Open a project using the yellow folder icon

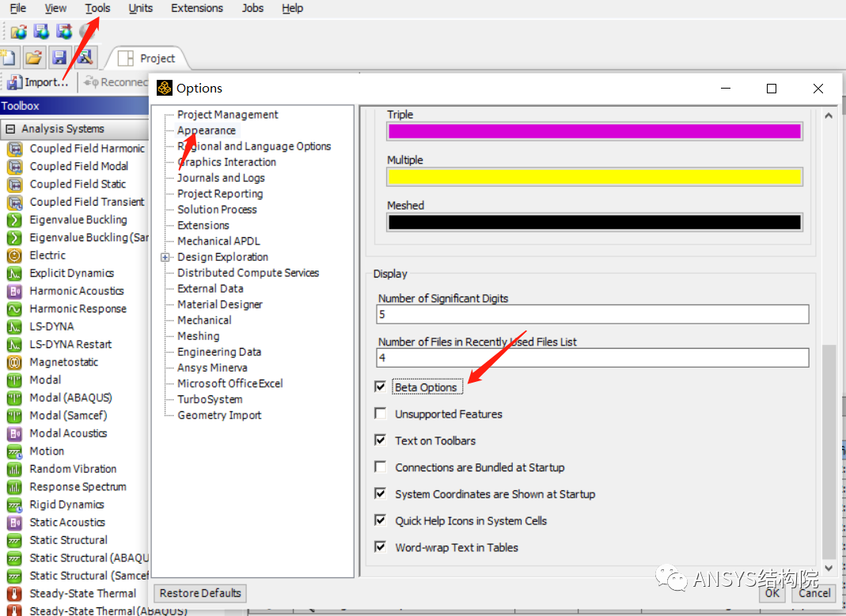click(x=33, y=58)
